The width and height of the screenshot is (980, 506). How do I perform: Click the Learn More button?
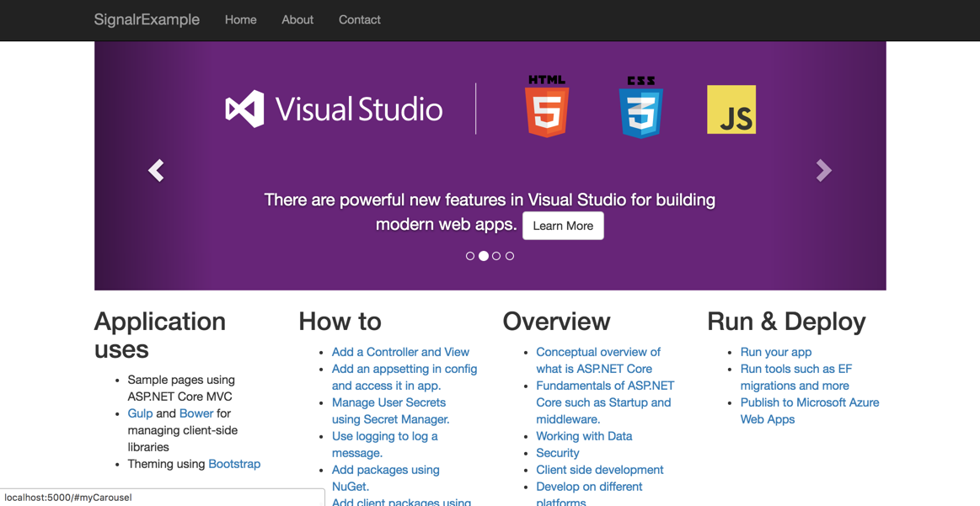pyautogui.click(x=563, y=226)
